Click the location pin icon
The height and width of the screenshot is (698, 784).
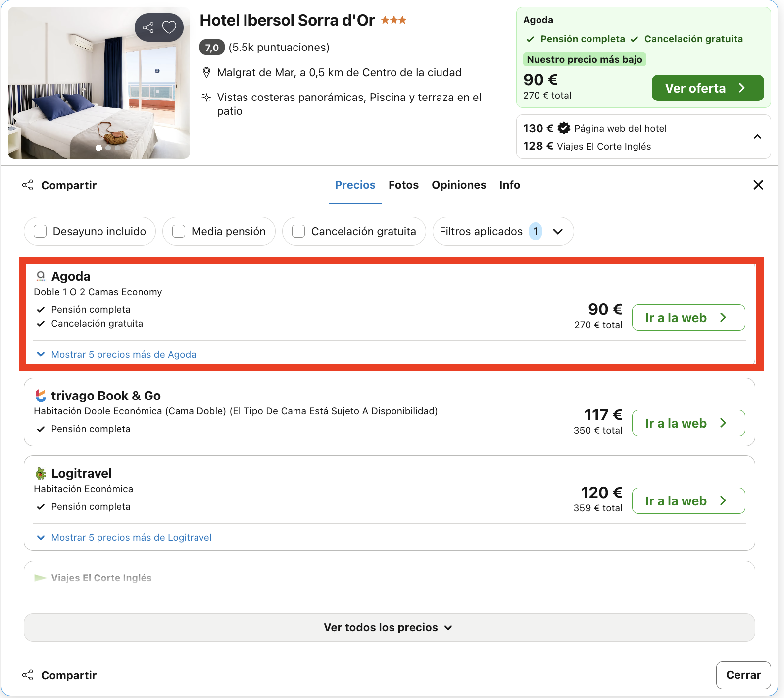click(207, 73)
